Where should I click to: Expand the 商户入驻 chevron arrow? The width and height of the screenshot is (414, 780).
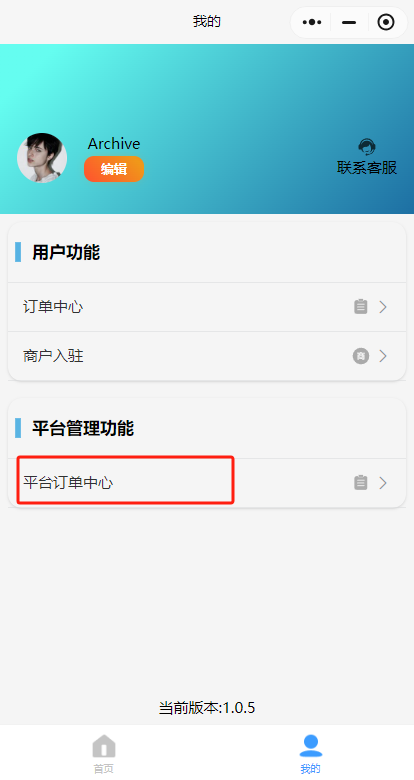coord(383,356)
